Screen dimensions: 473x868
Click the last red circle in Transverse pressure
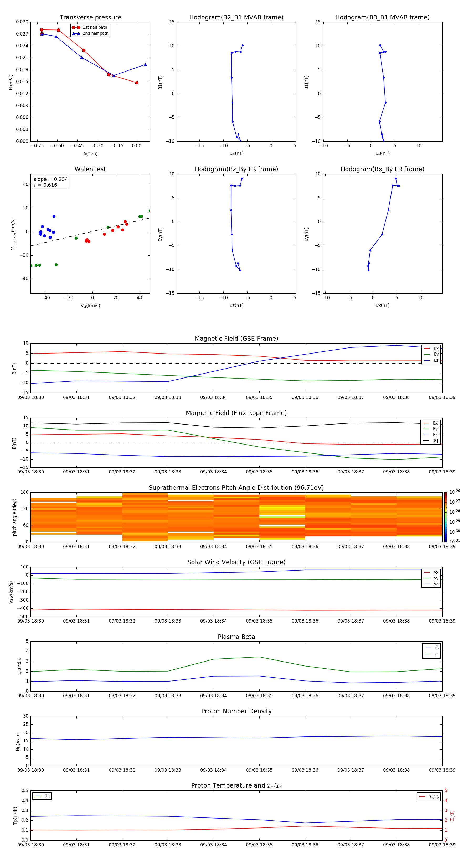coord(137,83)
